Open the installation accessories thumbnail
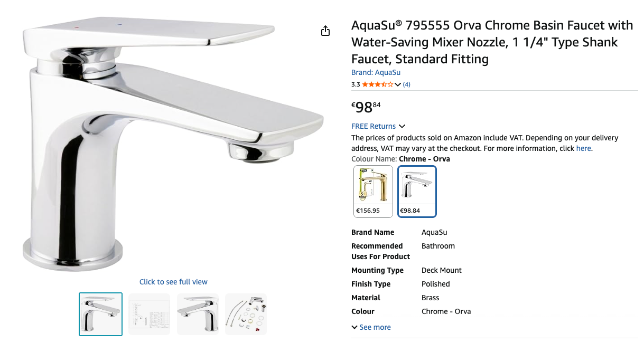Screen dimensions: 644x343 (x=246, y=314)
